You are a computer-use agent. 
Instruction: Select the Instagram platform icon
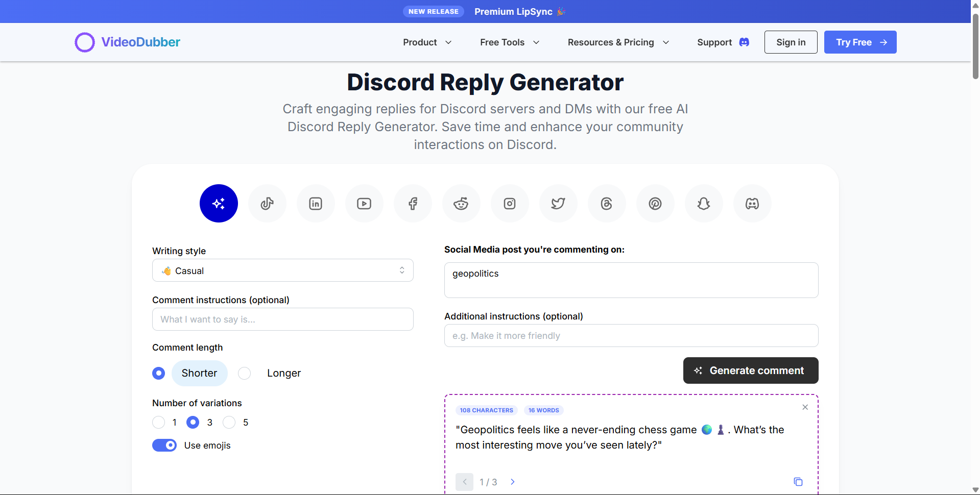click(510, 204)
